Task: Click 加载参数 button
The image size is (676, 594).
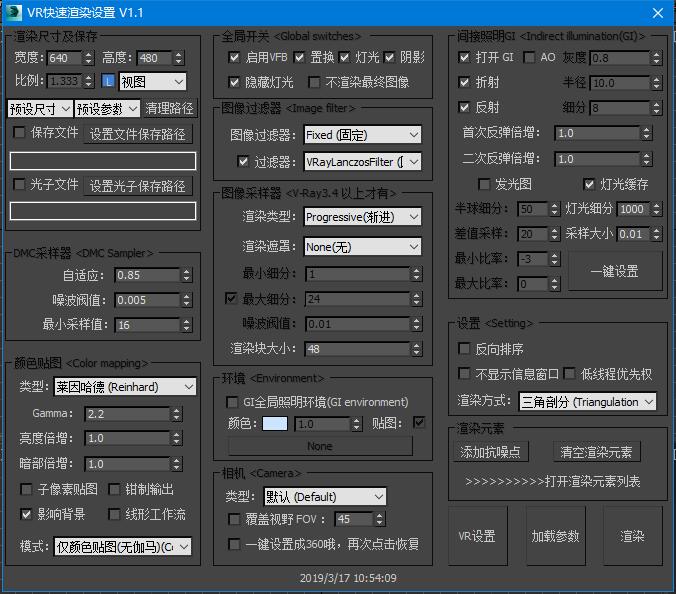Action: pos(555,536)
